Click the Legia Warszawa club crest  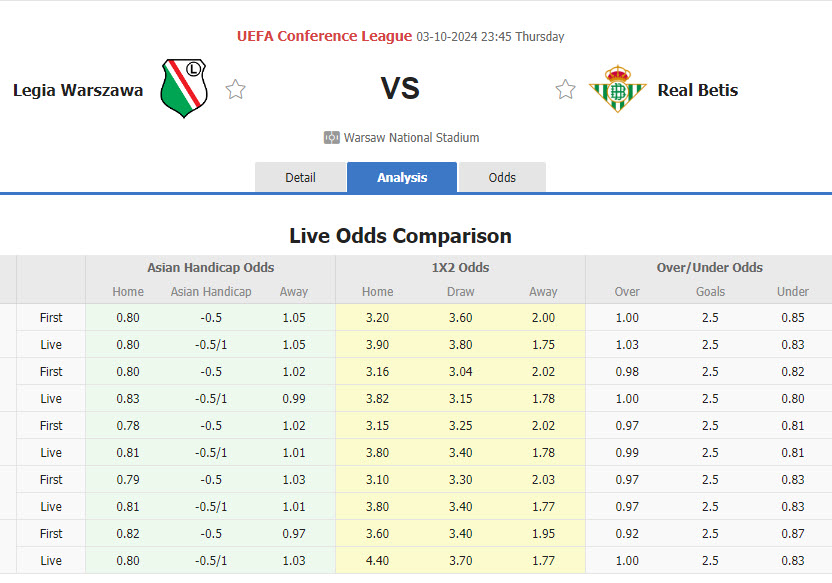click(x=184, y=89)
